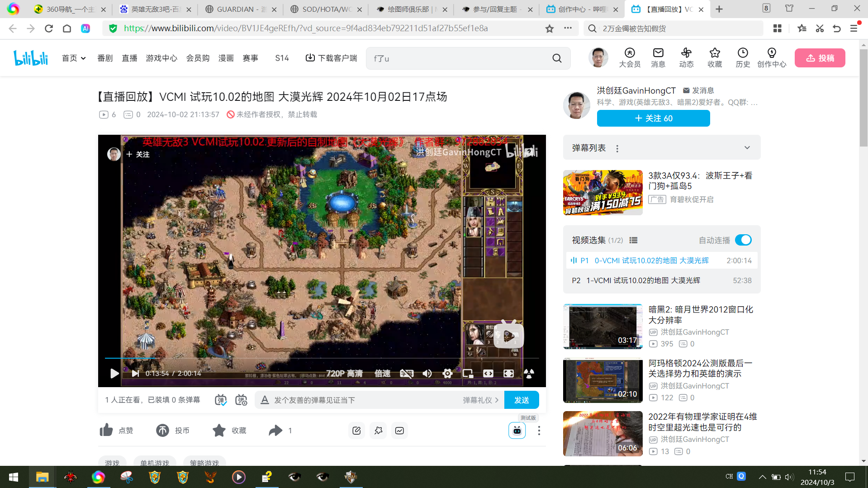Open 阿玛格顿2024公测版 video thumbnail
This screenshot has width=868, height=488.
coord(602,380)
